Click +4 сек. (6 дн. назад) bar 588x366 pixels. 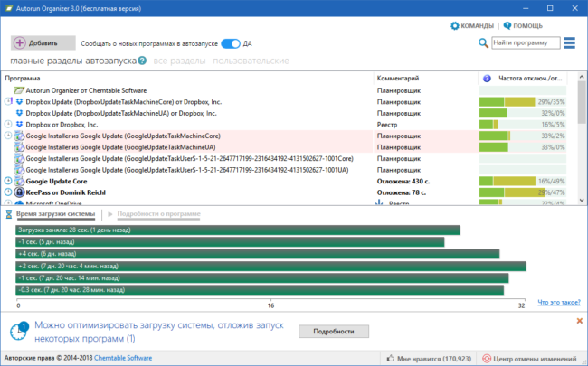[258, 254]
